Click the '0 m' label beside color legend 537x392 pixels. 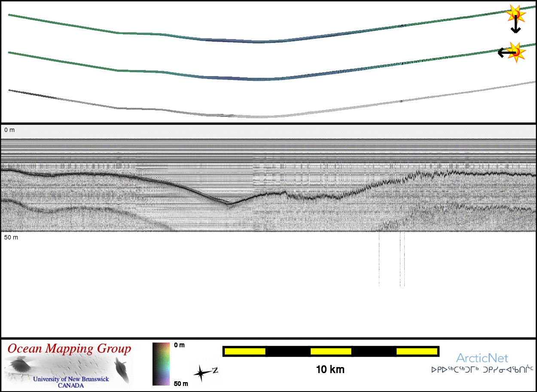coord(179,345)
